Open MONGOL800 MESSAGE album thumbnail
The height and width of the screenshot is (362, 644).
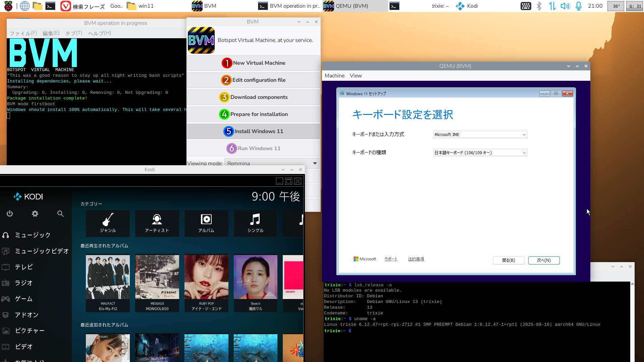[x=157, y=277]
